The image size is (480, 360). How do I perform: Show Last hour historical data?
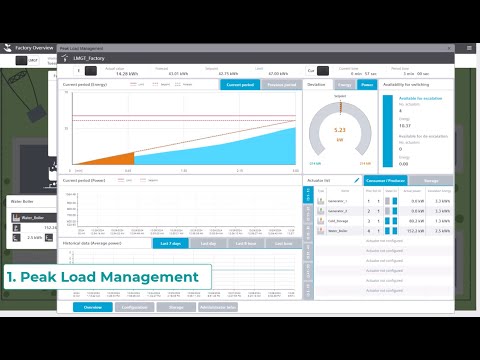pos(284,243)
